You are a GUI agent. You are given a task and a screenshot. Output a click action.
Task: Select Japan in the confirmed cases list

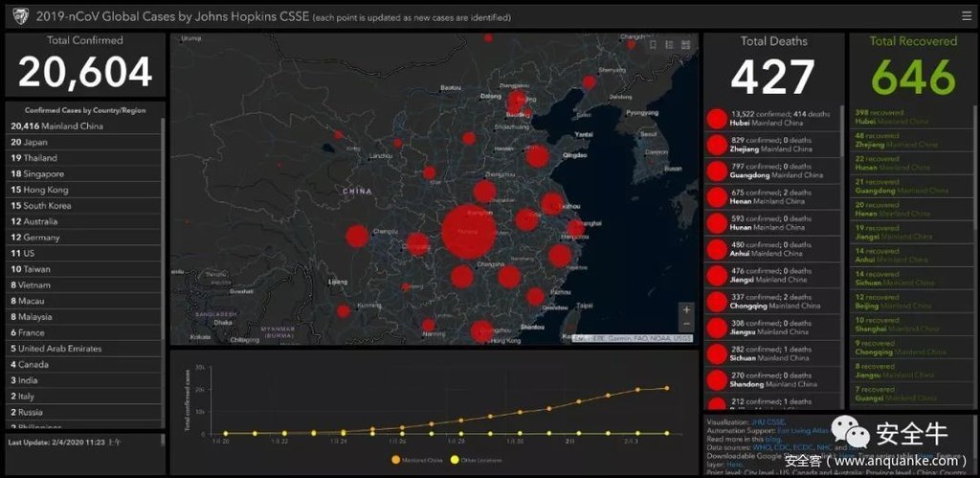[35, 142]
